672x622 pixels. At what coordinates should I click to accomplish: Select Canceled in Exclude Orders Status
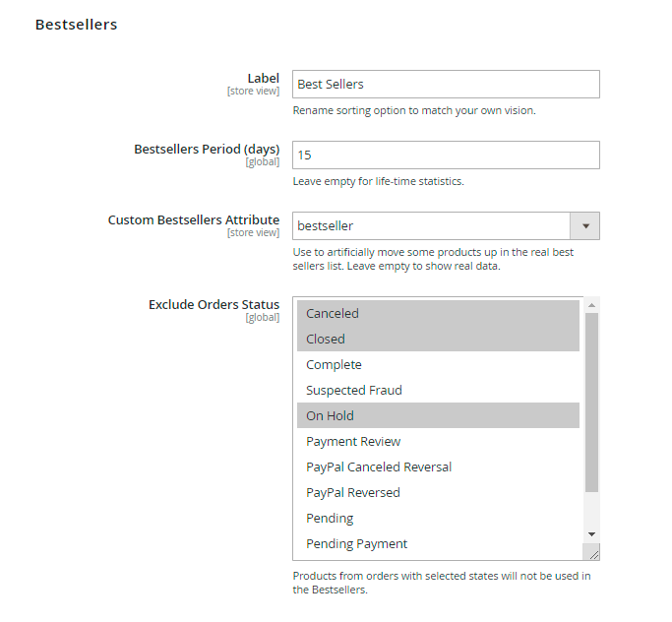click(x=438, y=313)
